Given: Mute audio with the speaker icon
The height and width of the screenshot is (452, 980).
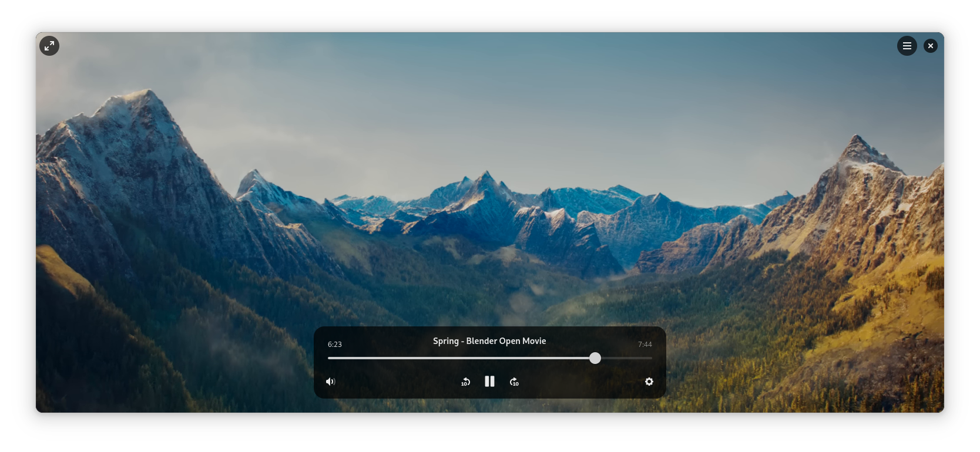Looking at the screenshot, I should 331,382.
